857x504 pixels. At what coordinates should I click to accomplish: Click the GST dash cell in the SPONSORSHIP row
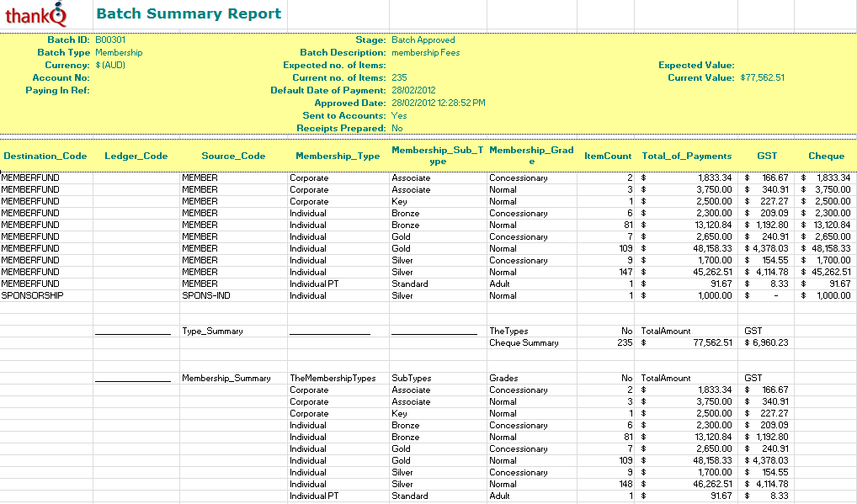[x=775, y=295]
